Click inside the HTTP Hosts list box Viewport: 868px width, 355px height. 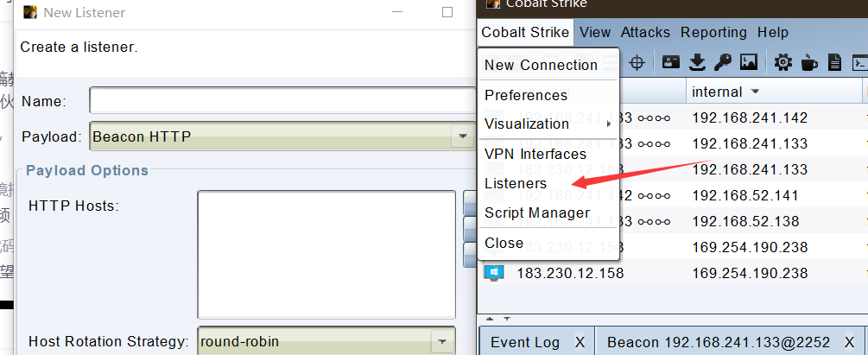tap(326, 255)
